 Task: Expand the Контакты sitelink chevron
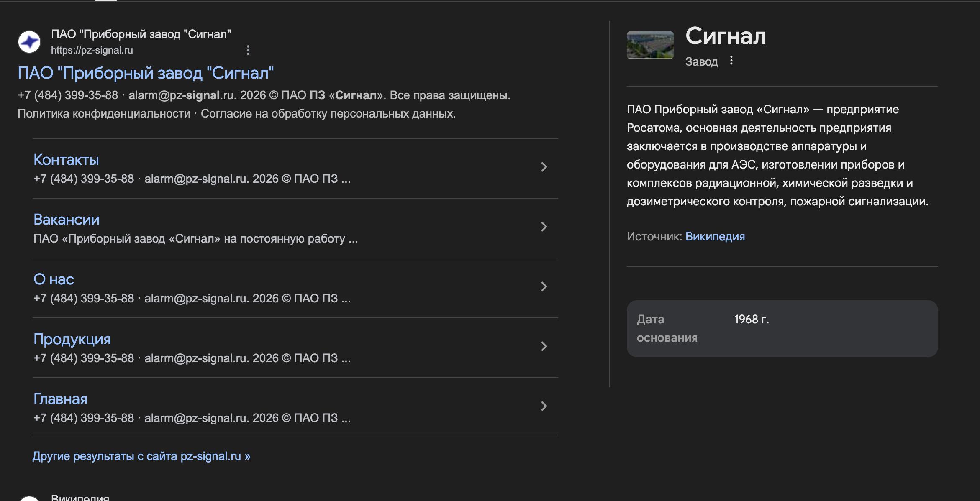pos(544,167)
